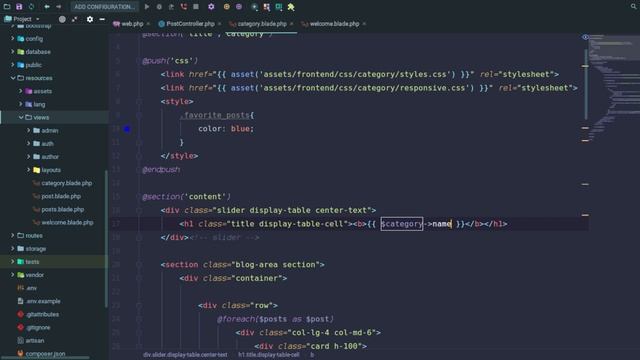This screenshot has height=360, width=640.
Task: Click the red-white squares toolbar icon
Action: (267, 7)
